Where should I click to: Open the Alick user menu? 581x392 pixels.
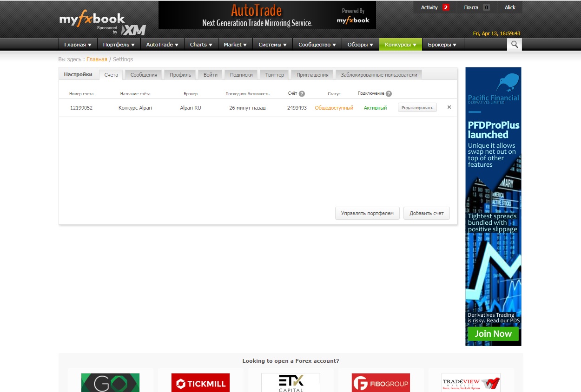510,7
